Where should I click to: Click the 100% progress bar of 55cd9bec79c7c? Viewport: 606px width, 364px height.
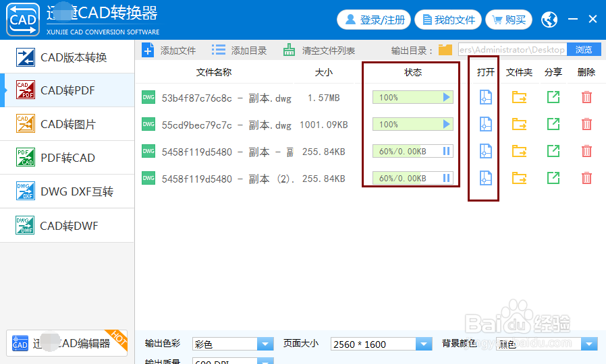point(413,124)
